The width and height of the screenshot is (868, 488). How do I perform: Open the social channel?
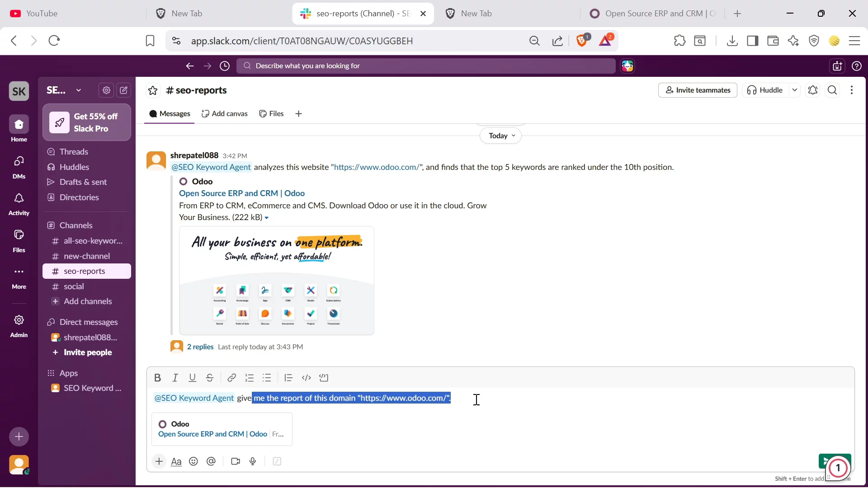87,286
